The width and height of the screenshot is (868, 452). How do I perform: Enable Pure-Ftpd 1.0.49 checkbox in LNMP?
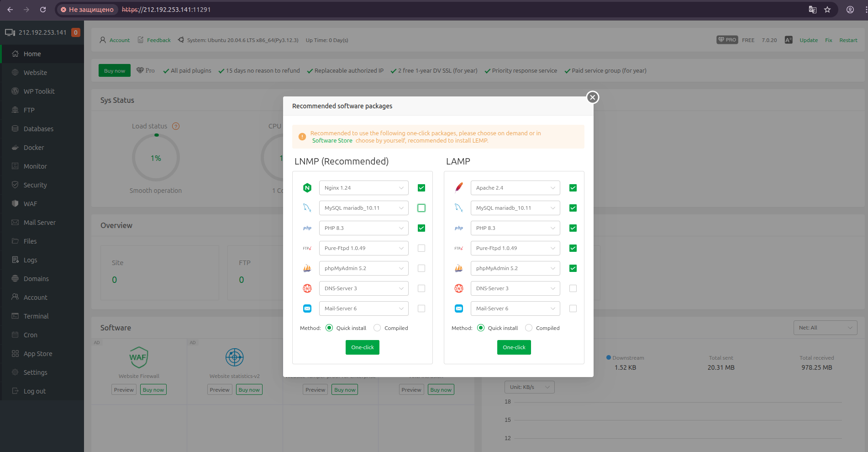click(x=421, y=248)
